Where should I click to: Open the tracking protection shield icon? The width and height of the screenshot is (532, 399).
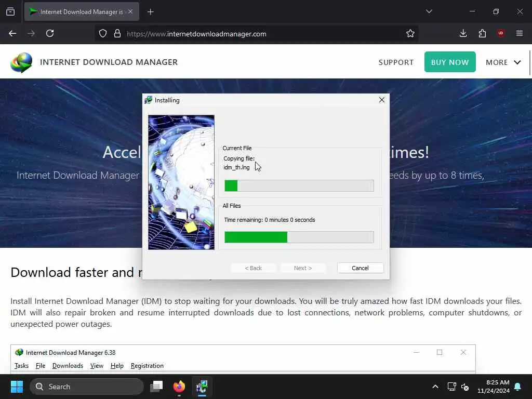tap(103, 34)
